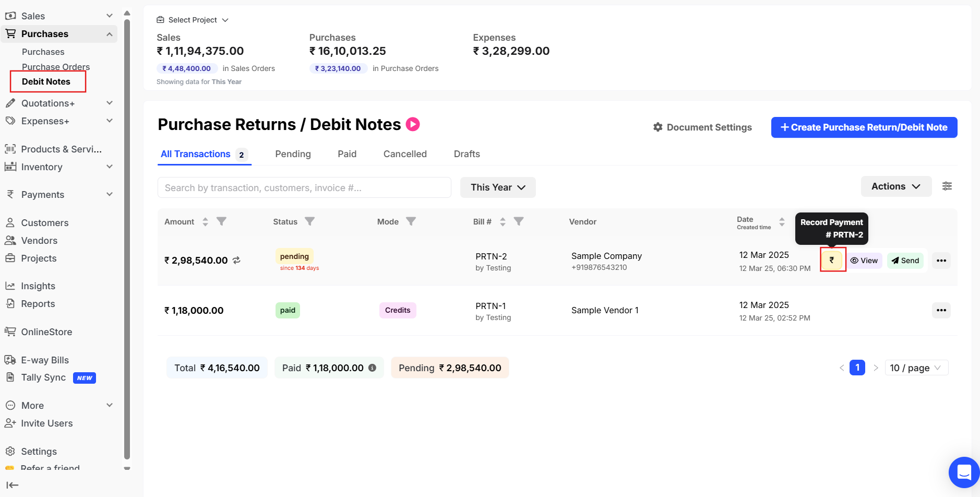Play the tutorial video beside page title
The height and width of the screenshot is (497, 980).
click(413, 124)
